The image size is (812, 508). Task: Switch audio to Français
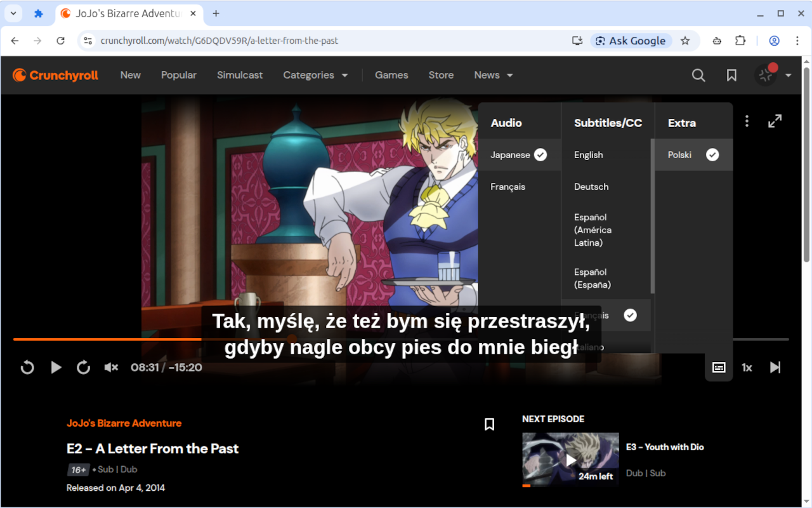(x=520, y=187)
